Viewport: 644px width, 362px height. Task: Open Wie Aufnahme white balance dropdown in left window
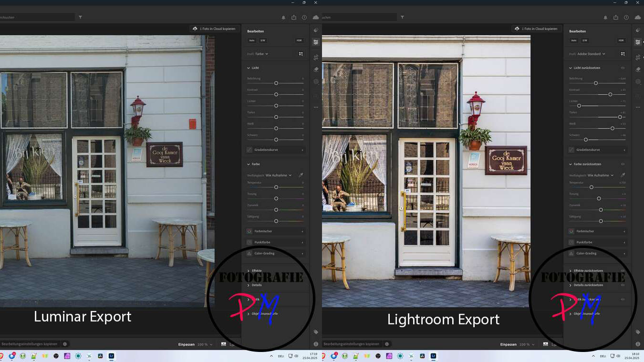[279, 175]
